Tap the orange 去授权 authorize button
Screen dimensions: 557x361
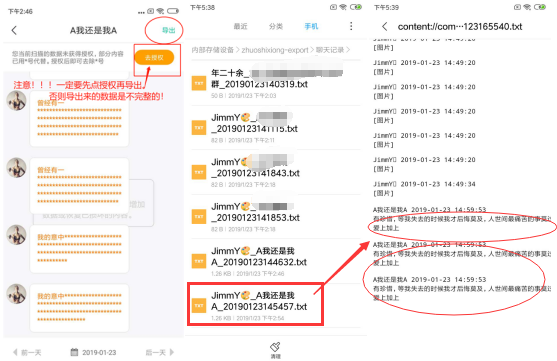point(154,58)
